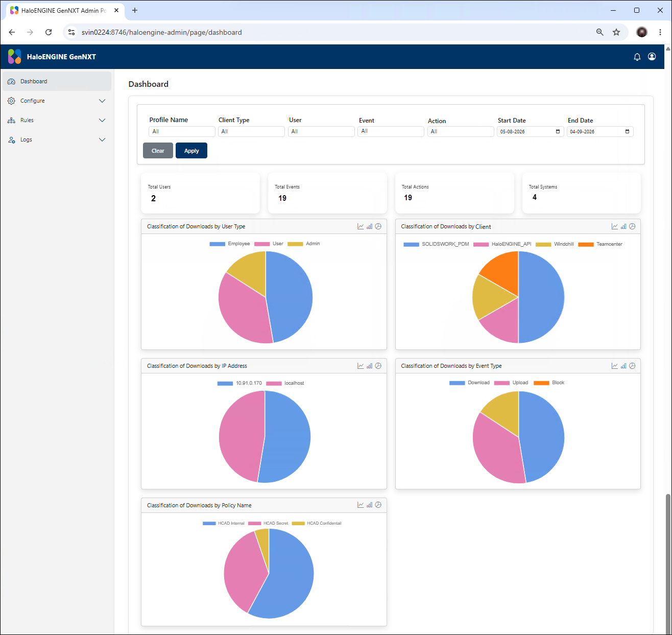Reload the current page

(x=49, y=32)
